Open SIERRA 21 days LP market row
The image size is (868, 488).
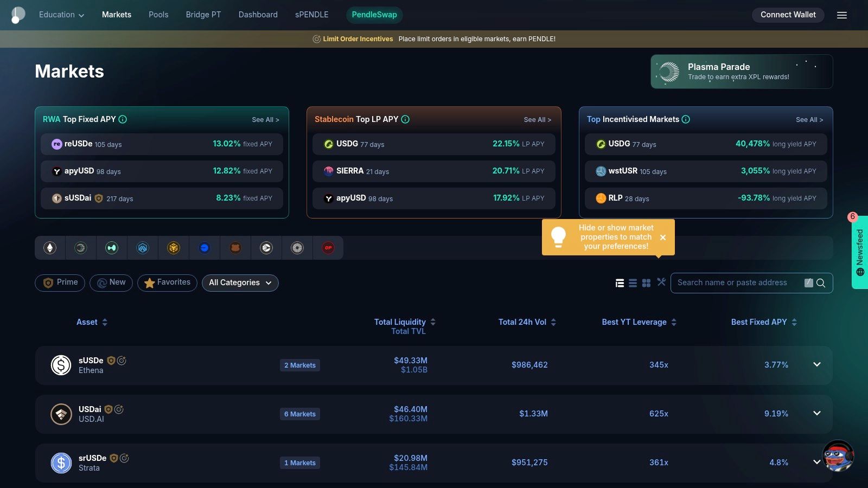[433, 171]
